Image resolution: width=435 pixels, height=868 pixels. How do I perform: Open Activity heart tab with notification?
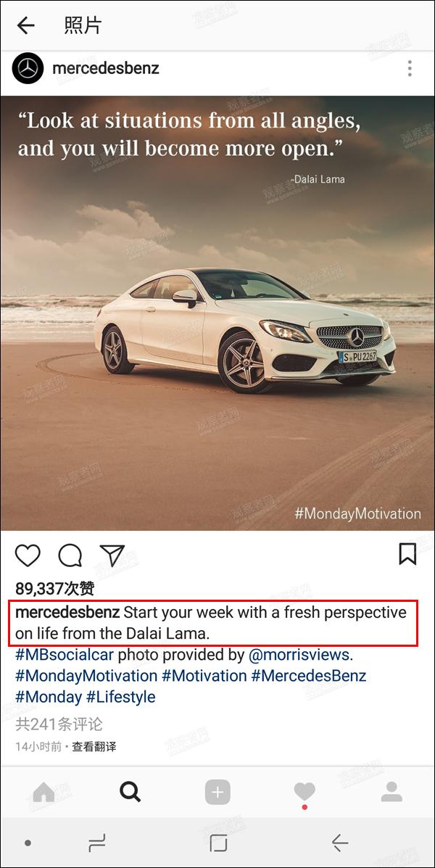(304, 794)
